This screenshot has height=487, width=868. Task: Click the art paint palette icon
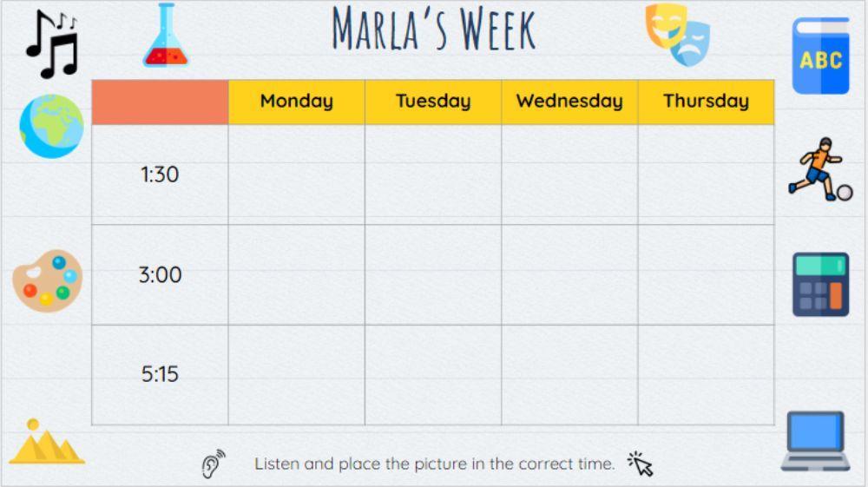(48, 280)
